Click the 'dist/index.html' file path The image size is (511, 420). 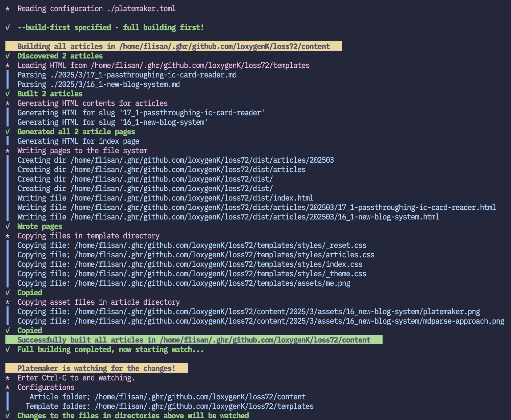pyautogui.click(x=192, y=198)
